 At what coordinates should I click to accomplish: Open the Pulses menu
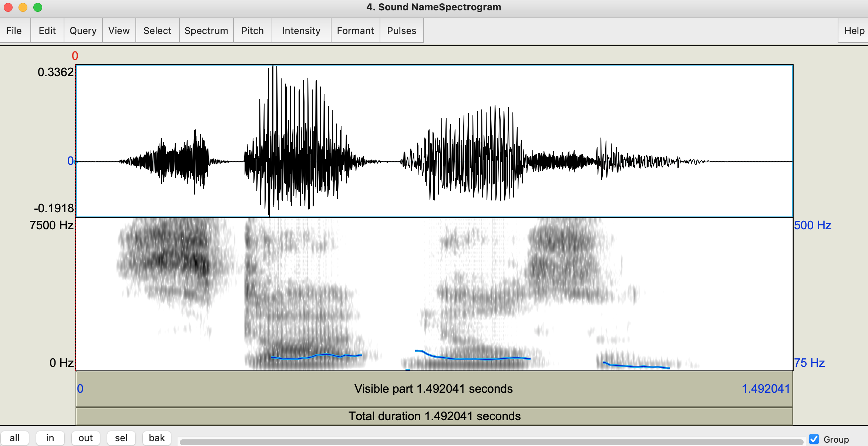[401, 31]
